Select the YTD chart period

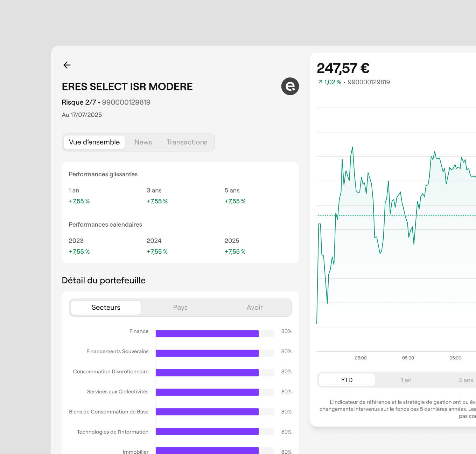click(x=347, y=380)
